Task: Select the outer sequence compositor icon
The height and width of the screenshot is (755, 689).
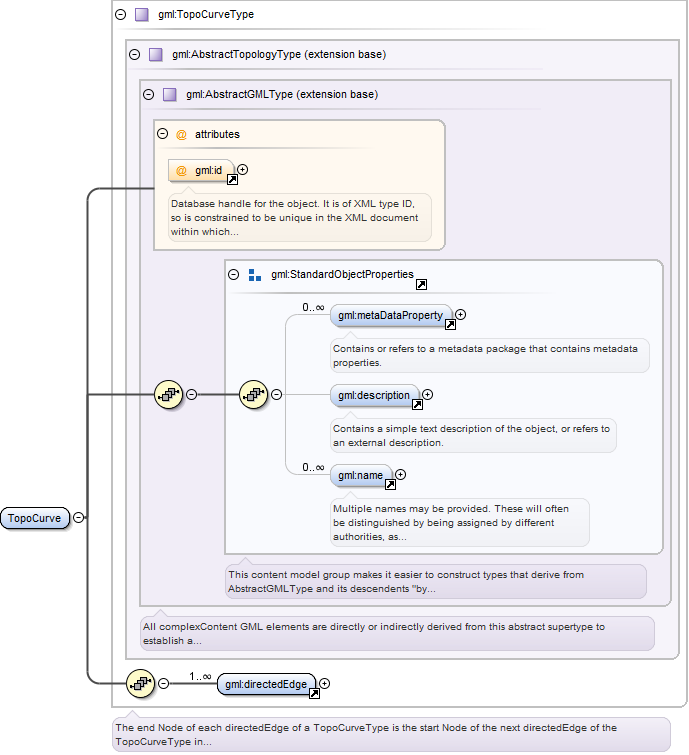Action: (x=169, y=394)
